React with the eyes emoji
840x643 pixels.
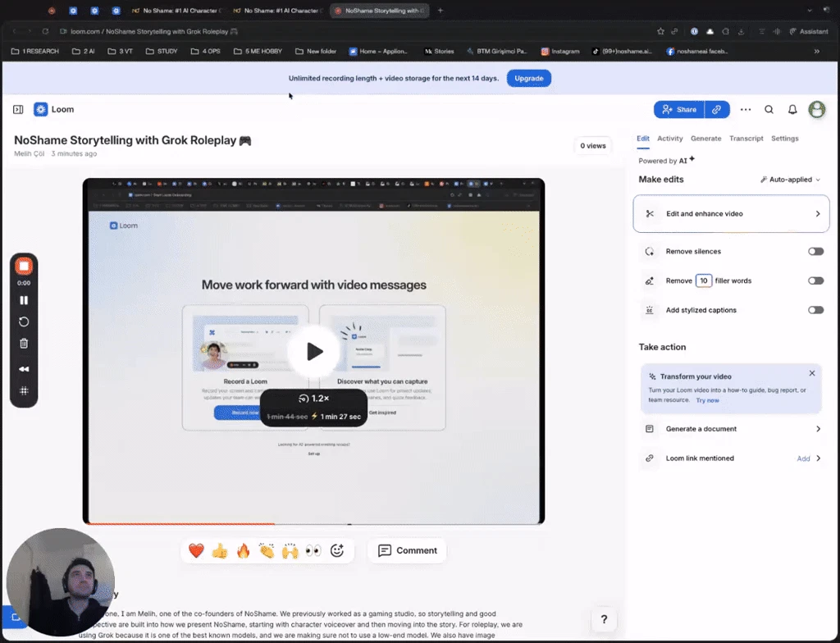[x=313, y=550]
